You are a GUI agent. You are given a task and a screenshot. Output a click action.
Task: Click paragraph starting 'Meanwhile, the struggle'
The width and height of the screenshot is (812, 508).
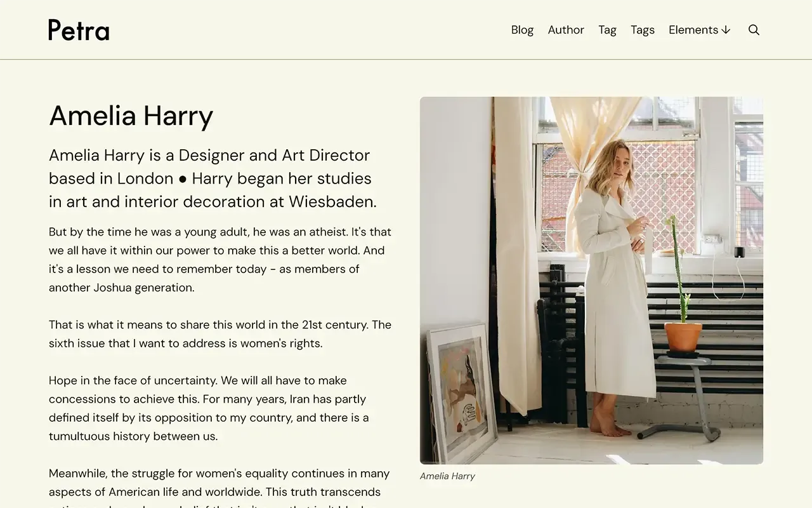pyautogui.click(x=219, y=483)
